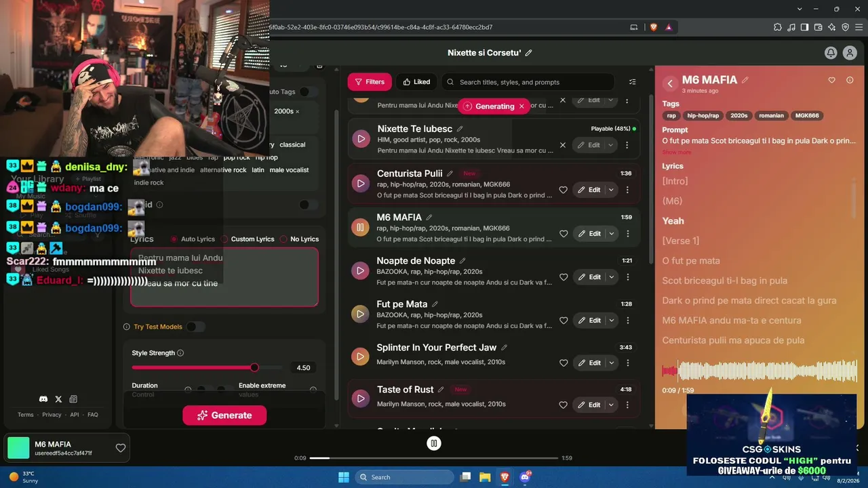Viewport: 868px width, 488px height.
Task: Play the Taste of Rust track
Action: 361,399
